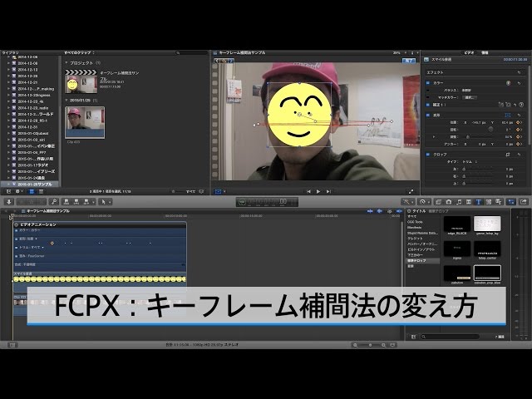This screenshot has width=532, height=399.
Task: Adjust the crop 左 left slider
Action: (464, 169)
